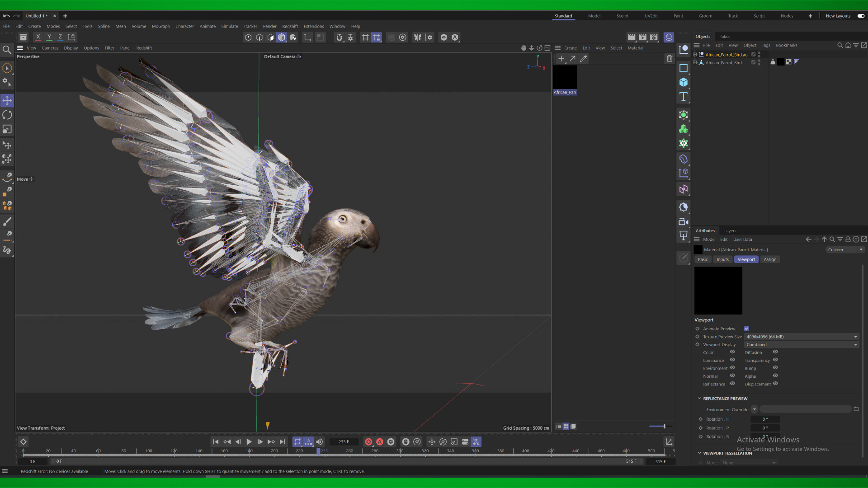Toggle Reflectance channel eye visibility
The image size is (868, 488).
732,384
